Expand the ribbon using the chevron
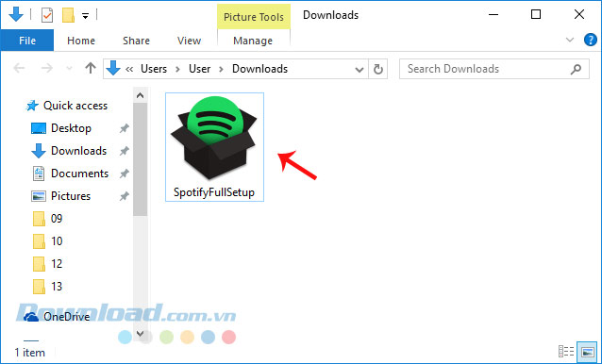This screenshot has height=364, width=602. (570, 40)
